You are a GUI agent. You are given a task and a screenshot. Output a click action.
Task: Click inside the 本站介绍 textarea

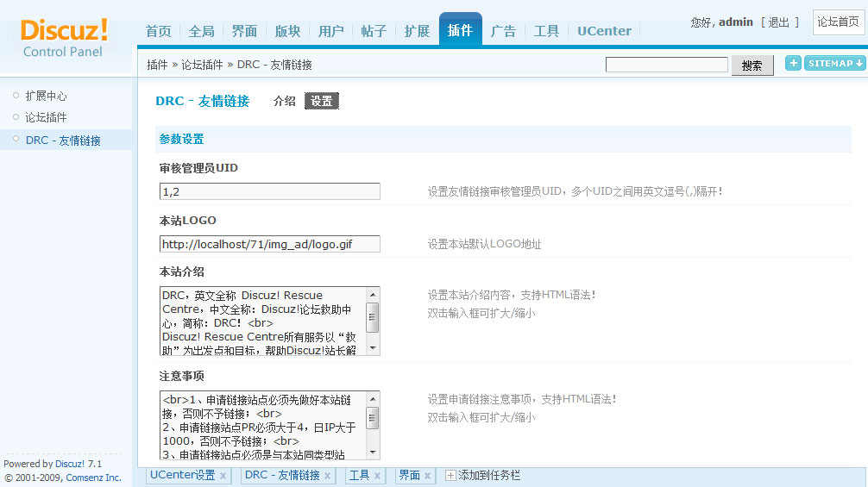[x=263, y=322]
